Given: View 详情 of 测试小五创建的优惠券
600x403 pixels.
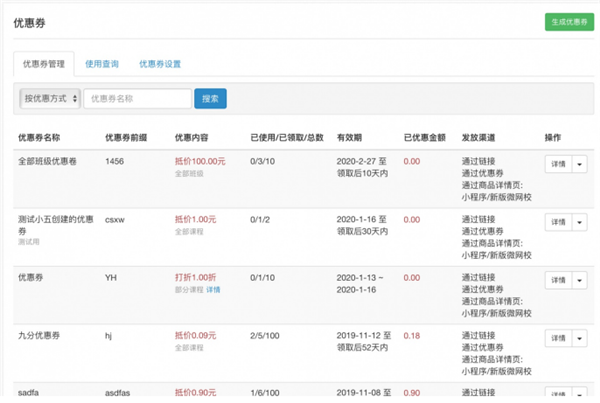Looking at the screenshot, I should click(558, 222).
